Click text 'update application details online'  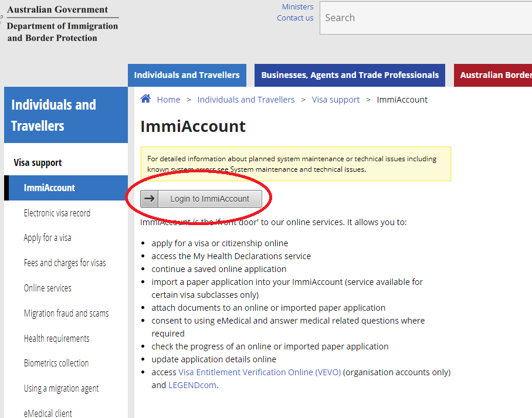pos(214,359)
